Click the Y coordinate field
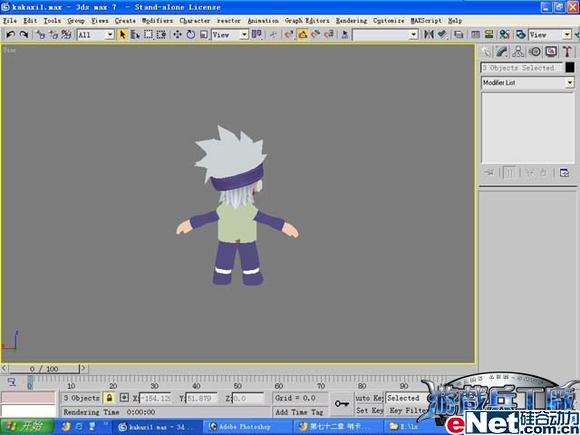The image size is (580, 435). [x=202, y=398]
